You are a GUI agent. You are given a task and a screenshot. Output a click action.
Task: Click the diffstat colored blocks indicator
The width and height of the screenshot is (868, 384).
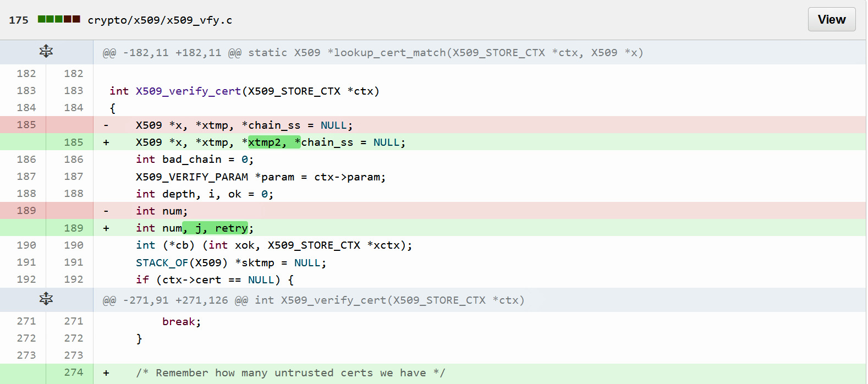[59, 19]
